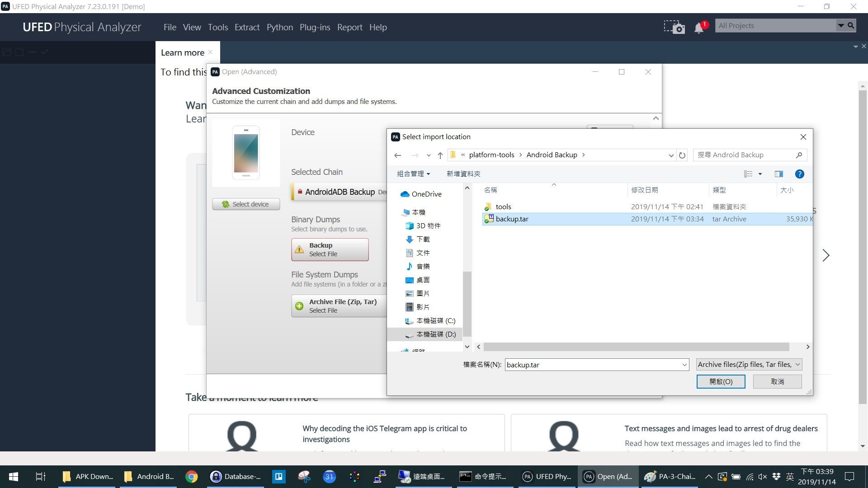Click the platform-tools breadcrumb segment
This screenshot has width=868, height=488.
491,155
